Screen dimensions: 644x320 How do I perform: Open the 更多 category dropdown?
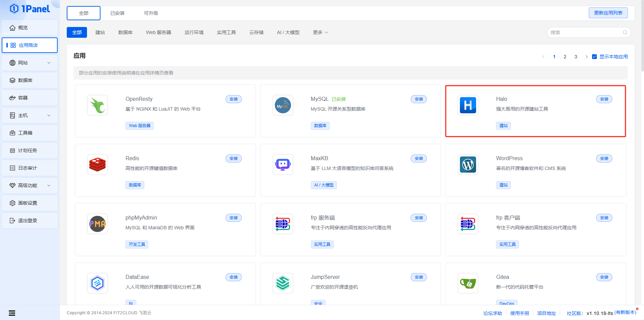(320, 32)
